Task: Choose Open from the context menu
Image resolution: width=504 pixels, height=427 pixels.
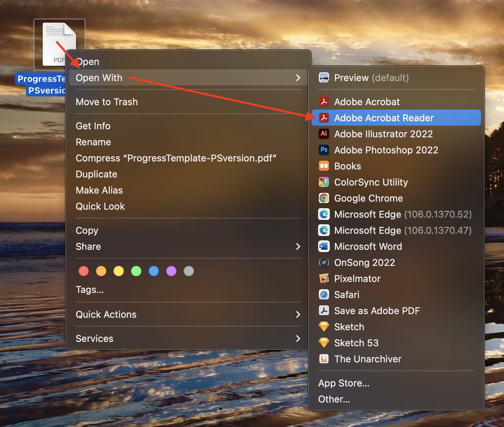Action: (x=188, y=62)
